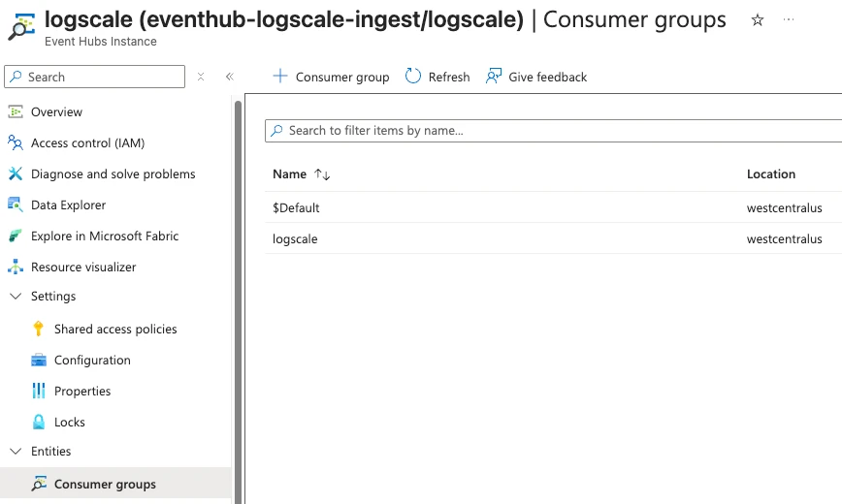Click Give feedback button
Image resolution: width=842 pixels, height=504 pixels.
pos(536,77)
